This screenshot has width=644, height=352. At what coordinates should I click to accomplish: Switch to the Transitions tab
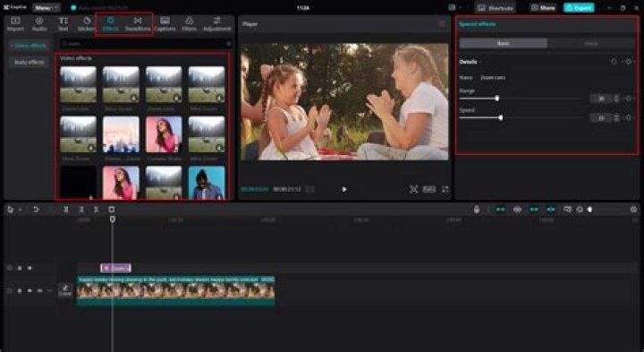pos(138,24)
